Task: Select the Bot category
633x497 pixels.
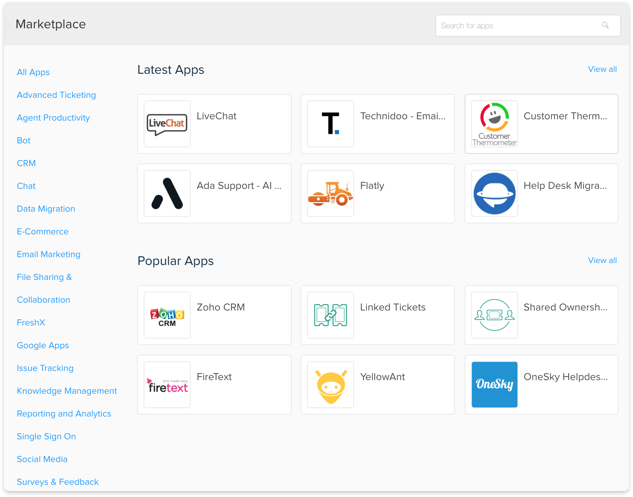Action: click(x=23, y=141)
